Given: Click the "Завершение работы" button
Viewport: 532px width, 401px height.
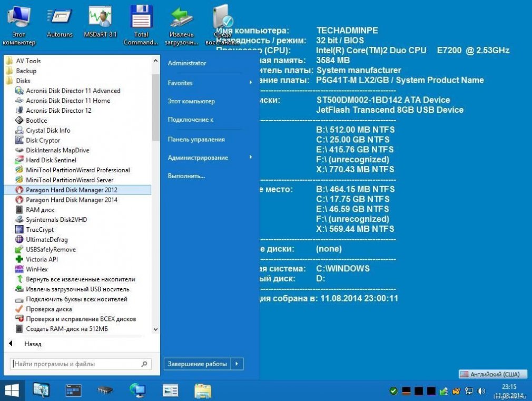Looking at the screenshot, I should click(x=197, y=364).
